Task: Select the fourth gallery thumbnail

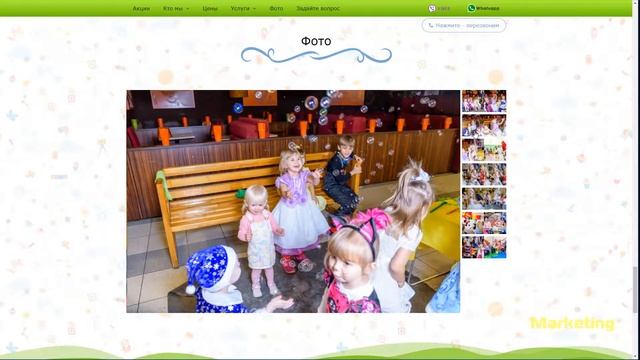Action: [x=484, y=174]
